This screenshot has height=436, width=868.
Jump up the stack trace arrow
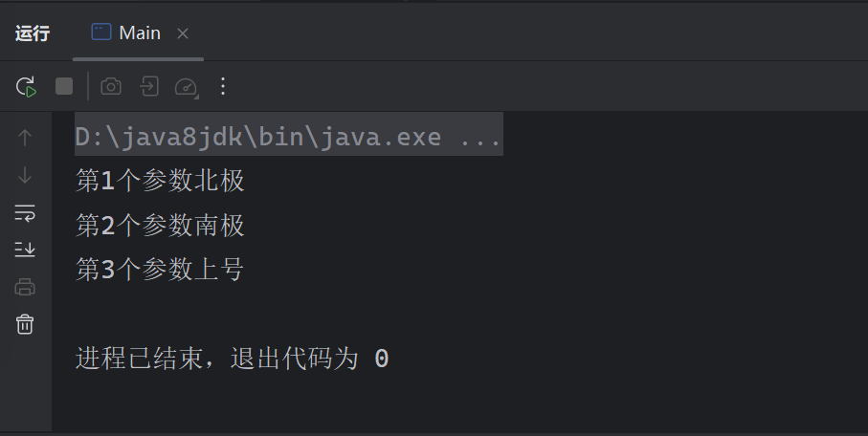click(24, 138)
